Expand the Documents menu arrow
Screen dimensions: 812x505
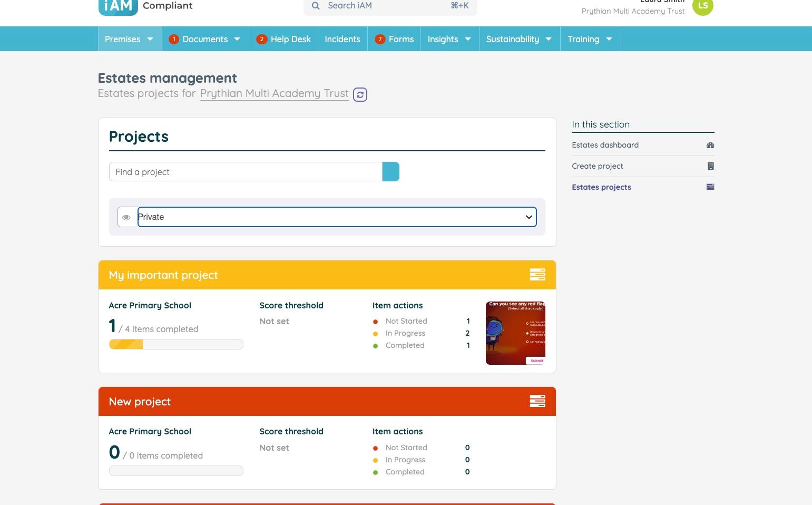[x=237, y=39]
